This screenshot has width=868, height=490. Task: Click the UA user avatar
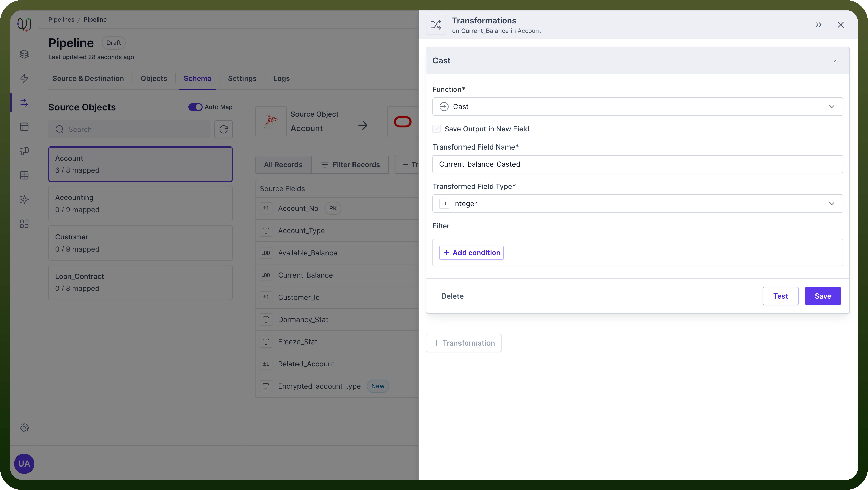24,464
